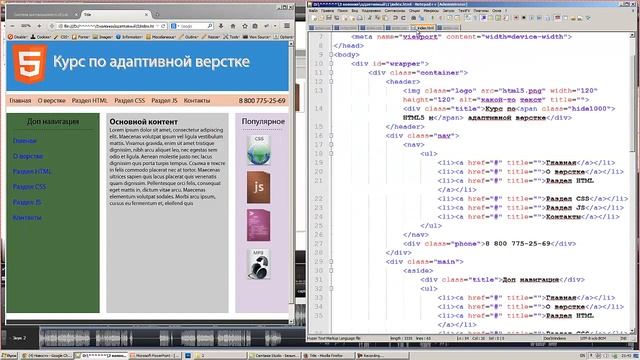The image size is (640, 360).
Task: Click Раздел CSS link in top navigation
Action: click(129, 100)
